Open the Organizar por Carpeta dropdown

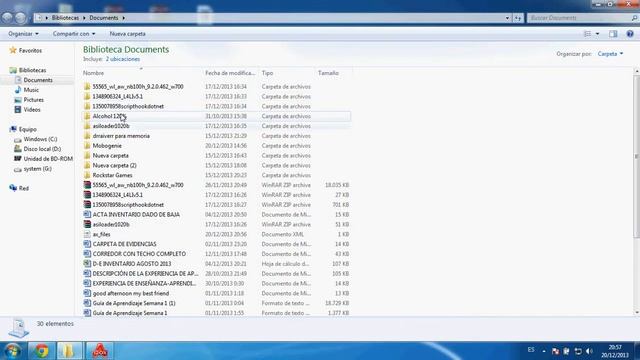click(610, 54)
